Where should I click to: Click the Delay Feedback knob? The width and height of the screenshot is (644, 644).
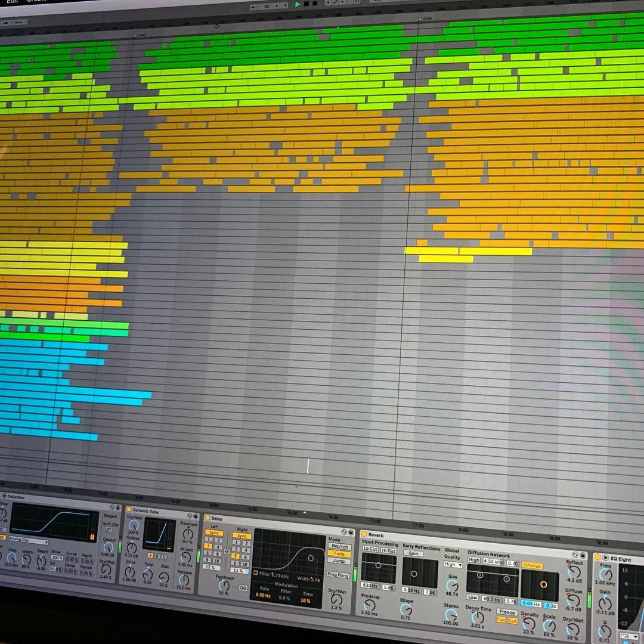pos(224,586)
